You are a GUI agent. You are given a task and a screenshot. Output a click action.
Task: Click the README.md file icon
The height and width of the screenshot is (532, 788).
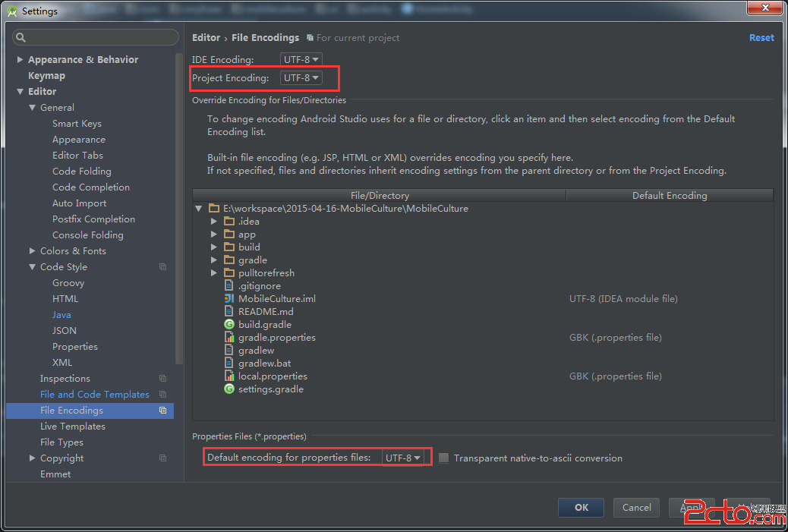[x=229, y=311]
